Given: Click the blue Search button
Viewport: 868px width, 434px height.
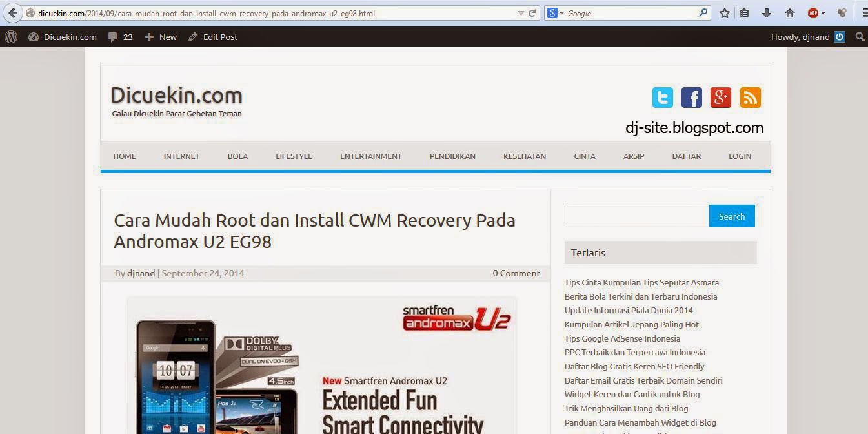Looking at the screenshot, I should point(732,216).
